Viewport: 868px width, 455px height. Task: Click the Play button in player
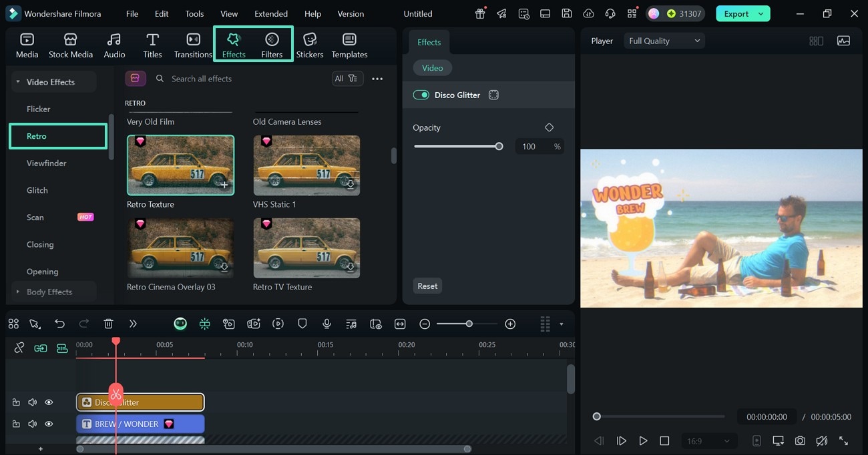click(643, 441)
